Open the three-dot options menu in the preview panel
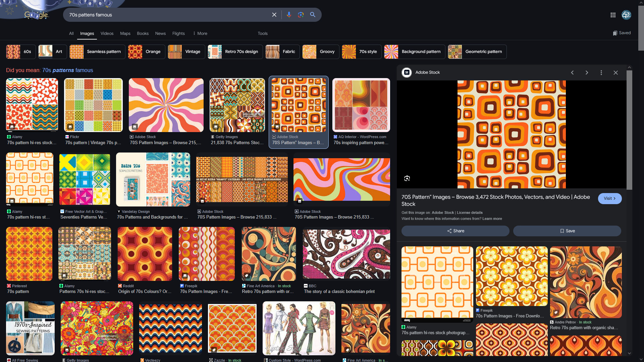The image size is (644, 362). (601, 72)
